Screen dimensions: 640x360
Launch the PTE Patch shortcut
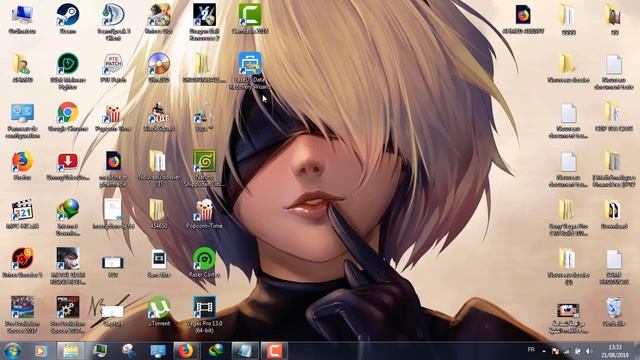113,67
